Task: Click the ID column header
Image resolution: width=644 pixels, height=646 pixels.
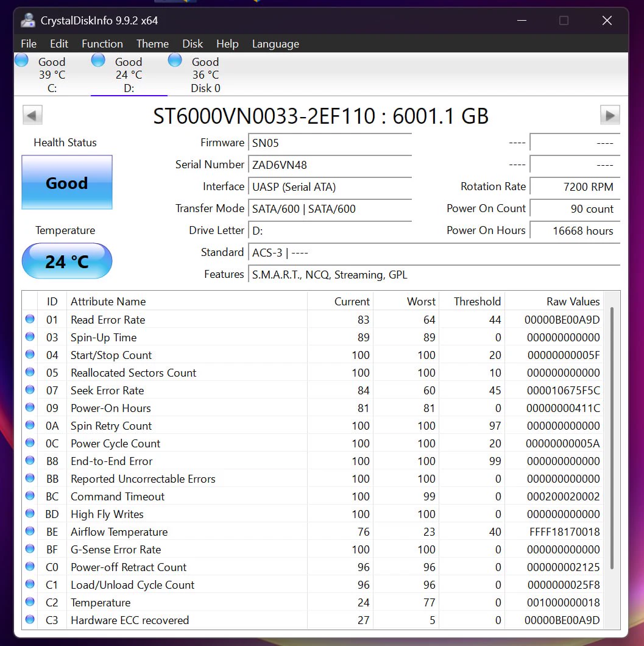Action: [52, 301]
